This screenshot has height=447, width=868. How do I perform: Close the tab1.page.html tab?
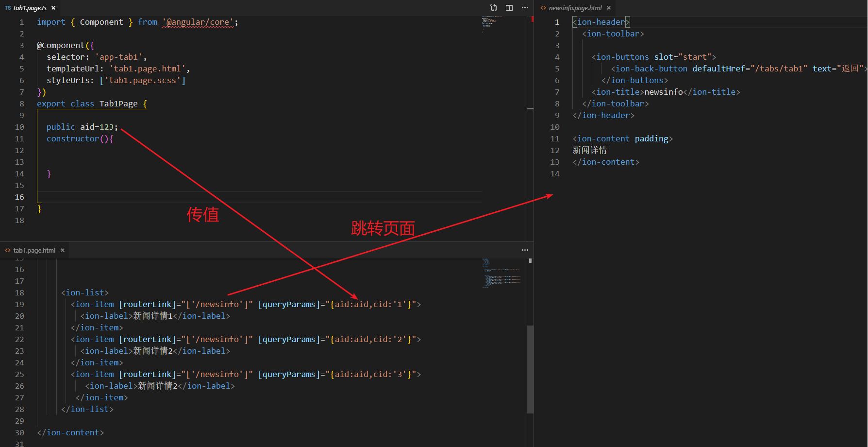point(62,250)
